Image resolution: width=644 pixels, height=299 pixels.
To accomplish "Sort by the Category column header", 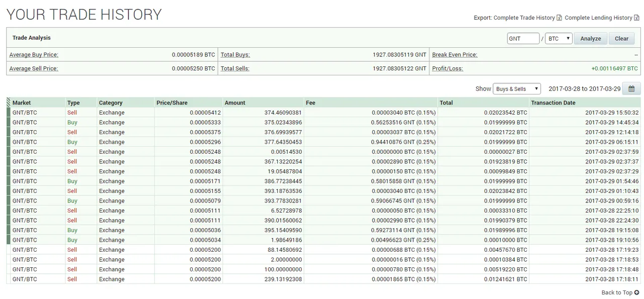I will click(x=111, y=103).
